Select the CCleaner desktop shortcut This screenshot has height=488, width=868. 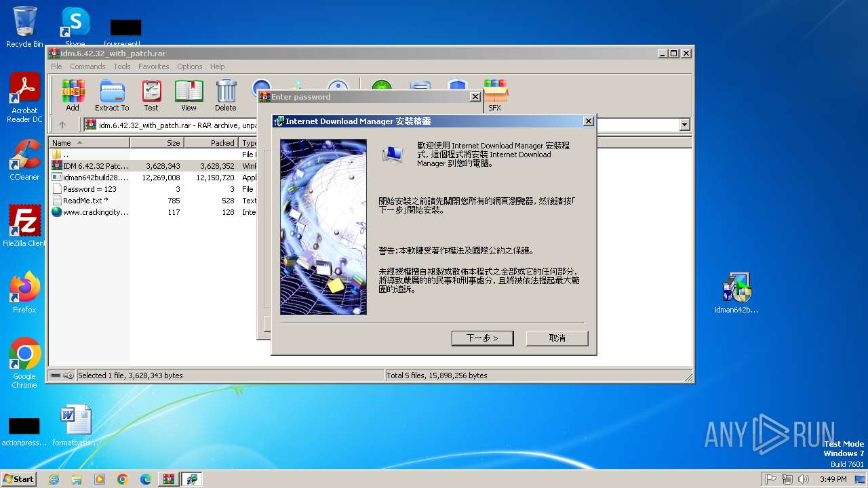point(24,160)
